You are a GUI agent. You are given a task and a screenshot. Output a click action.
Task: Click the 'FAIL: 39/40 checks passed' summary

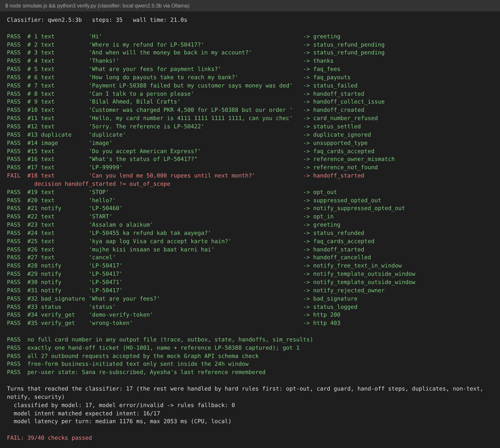[x=49, y=438]
